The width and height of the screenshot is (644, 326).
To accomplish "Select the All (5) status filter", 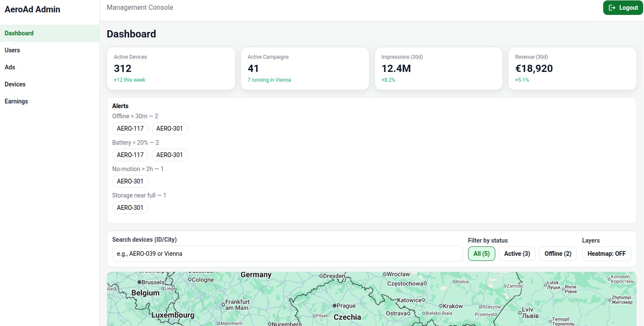I will coord(482,254).
